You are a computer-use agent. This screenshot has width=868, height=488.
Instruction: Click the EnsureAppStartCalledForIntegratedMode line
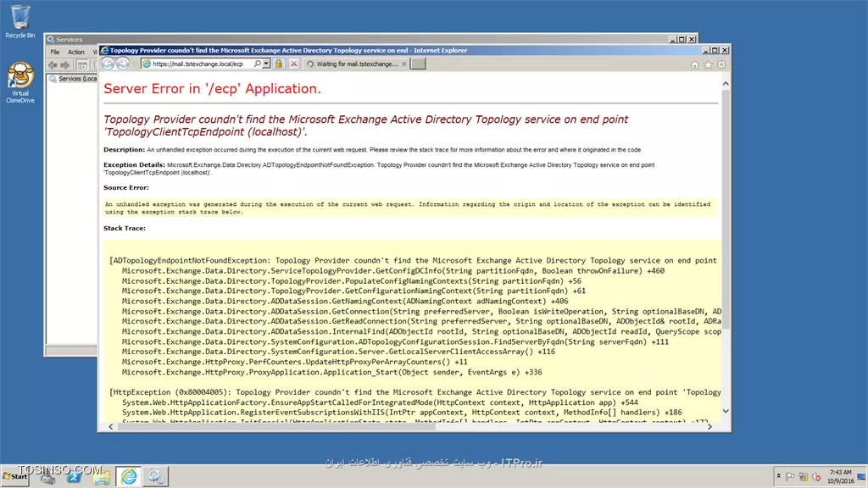(380, 402)
